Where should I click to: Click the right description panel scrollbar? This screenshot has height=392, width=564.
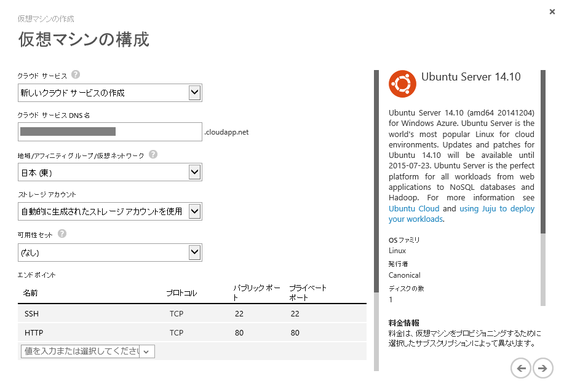tap(543, 184)
